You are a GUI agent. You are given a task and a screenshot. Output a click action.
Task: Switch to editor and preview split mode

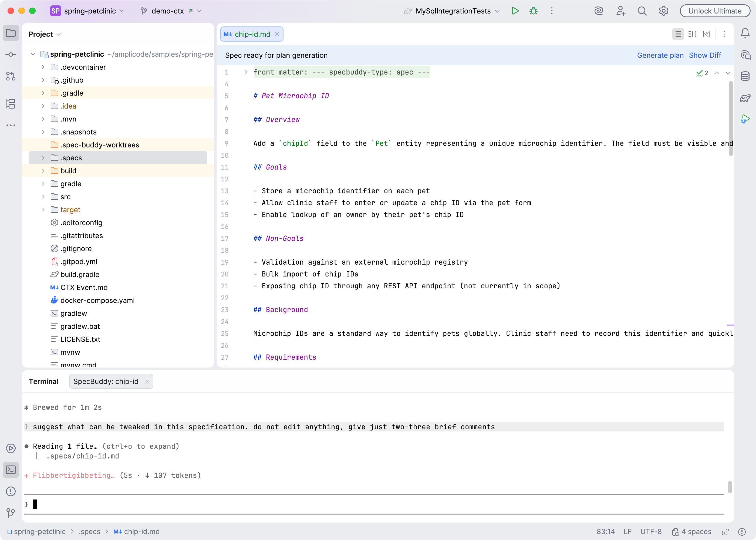pyautogui.click(x=692, y=34)
